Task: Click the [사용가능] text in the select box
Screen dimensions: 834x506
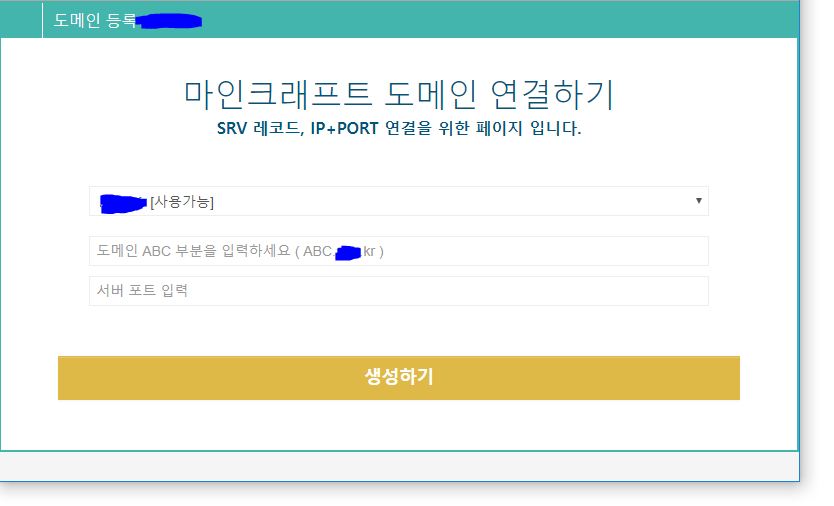Action: [x=182, y=202]
